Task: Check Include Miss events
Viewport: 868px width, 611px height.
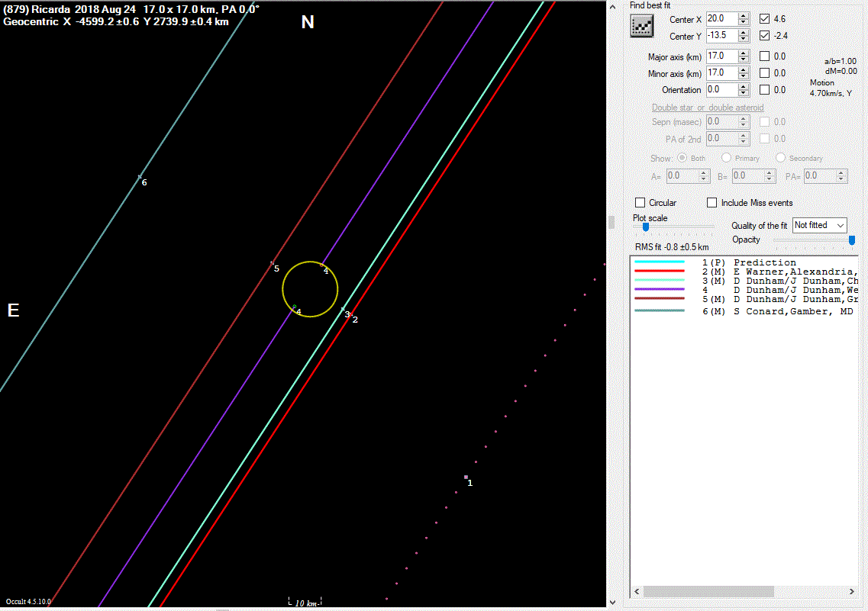Action: (712, 202)
